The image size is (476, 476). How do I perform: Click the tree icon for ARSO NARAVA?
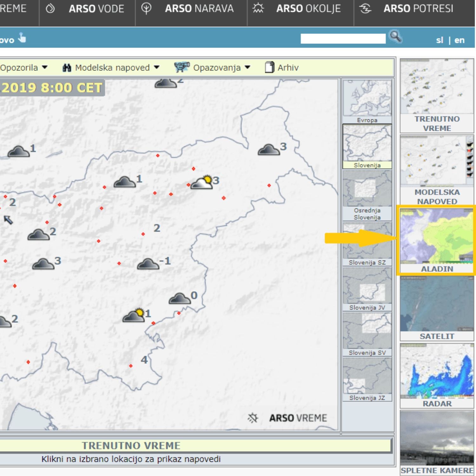(146, 9)
